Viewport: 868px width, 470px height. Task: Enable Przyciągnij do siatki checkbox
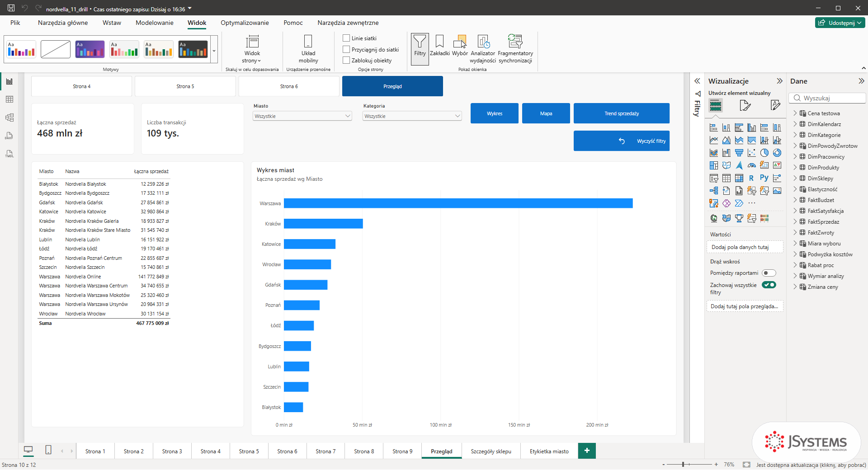click(346, 49)
